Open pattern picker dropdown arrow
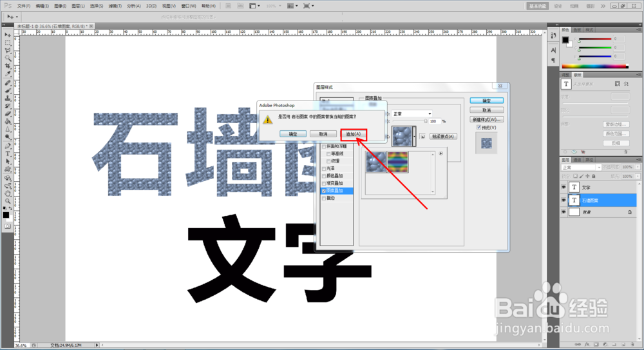 414,137
